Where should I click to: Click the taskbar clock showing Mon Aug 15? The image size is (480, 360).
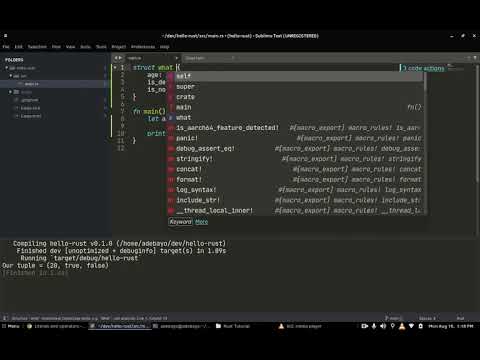(x=451, y=326)
